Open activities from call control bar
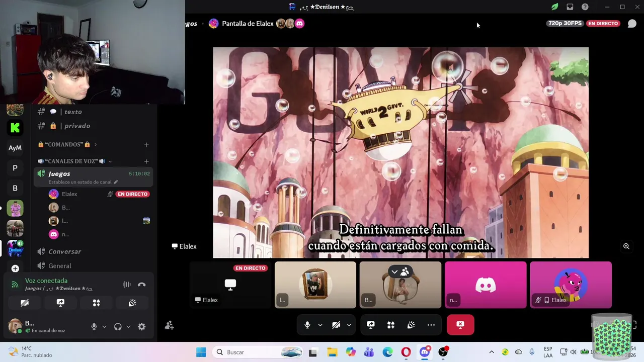The width and height of the screenshot is (644, 362). 391,325
